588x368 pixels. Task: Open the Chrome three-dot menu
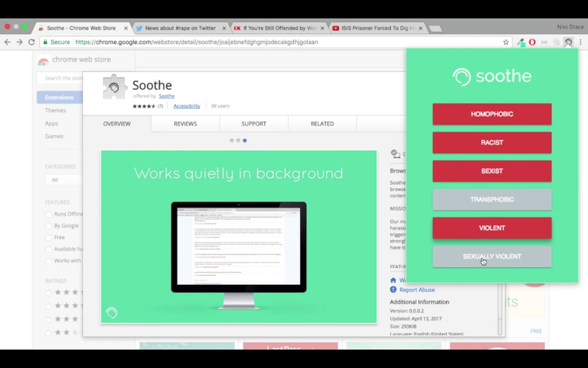[581, 42]
